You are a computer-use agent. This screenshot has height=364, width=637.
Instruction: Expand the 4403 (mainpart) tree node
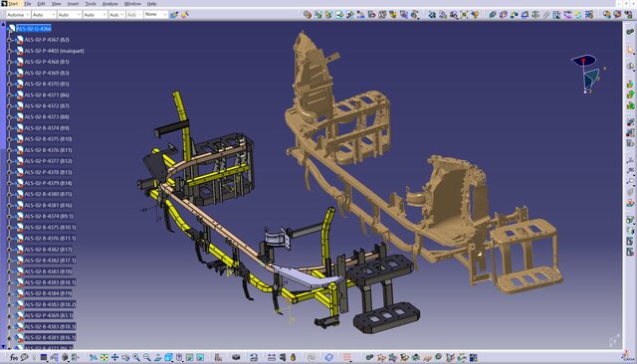click(10, 51)
